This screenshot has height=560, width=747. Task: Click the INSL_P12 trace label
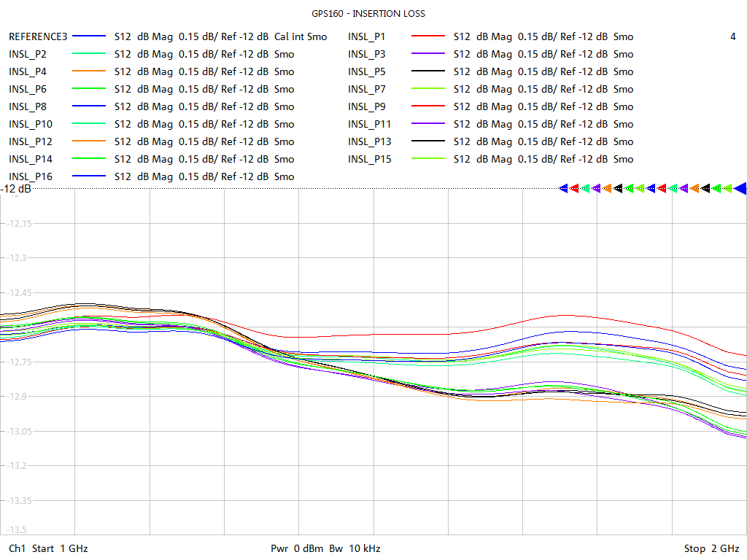[31, 142]
